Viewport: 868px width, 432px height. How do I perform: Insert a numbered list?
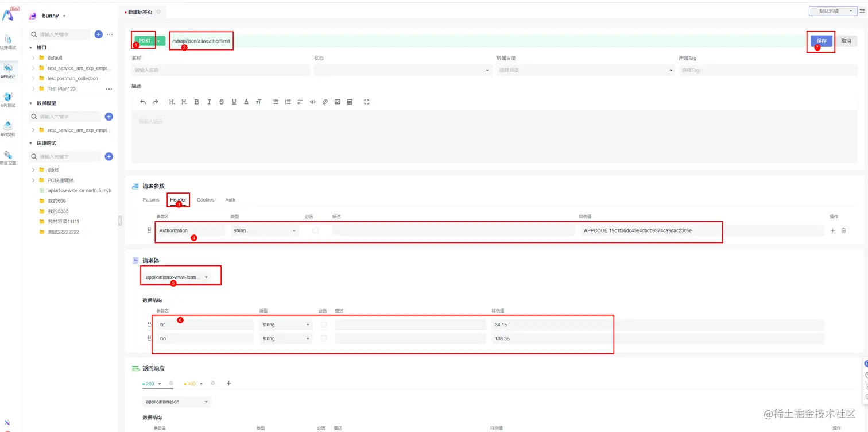click(288, 102)
